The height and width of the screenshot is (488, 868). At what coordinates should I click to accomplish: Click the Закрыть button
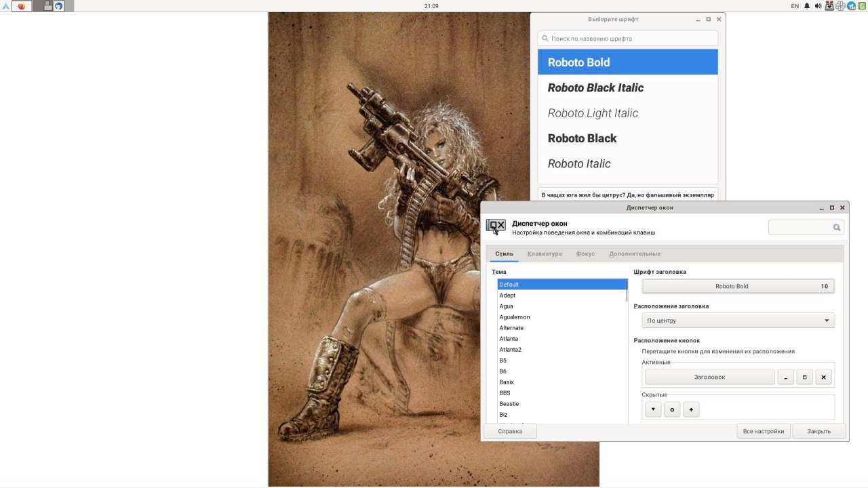pos(819,431)
